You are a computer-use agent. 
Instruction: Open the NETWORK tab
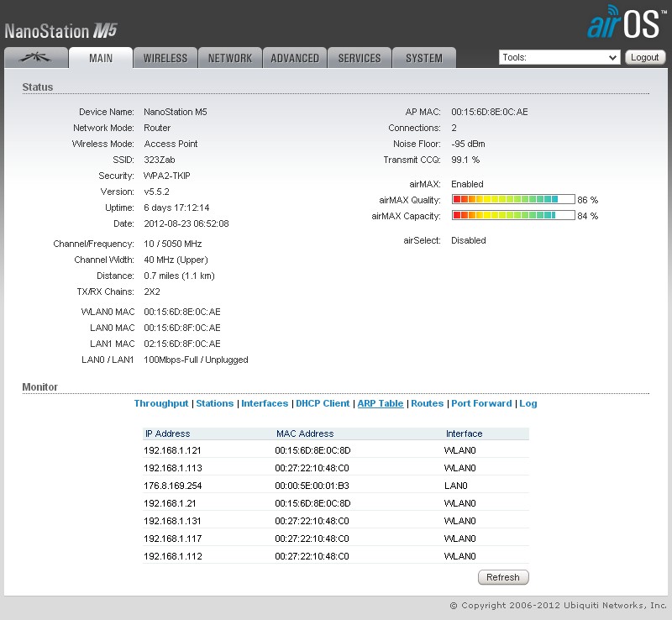tap(230, 58)
